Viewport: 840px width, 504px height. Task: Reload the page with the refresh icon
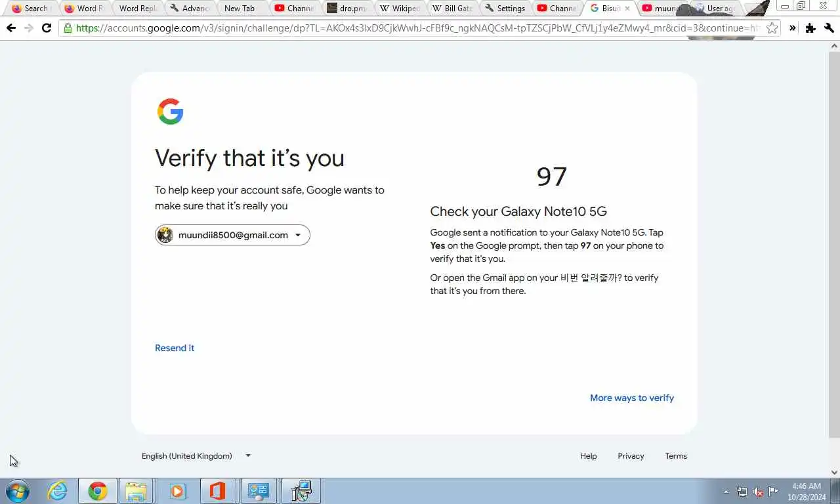point(46,28)
